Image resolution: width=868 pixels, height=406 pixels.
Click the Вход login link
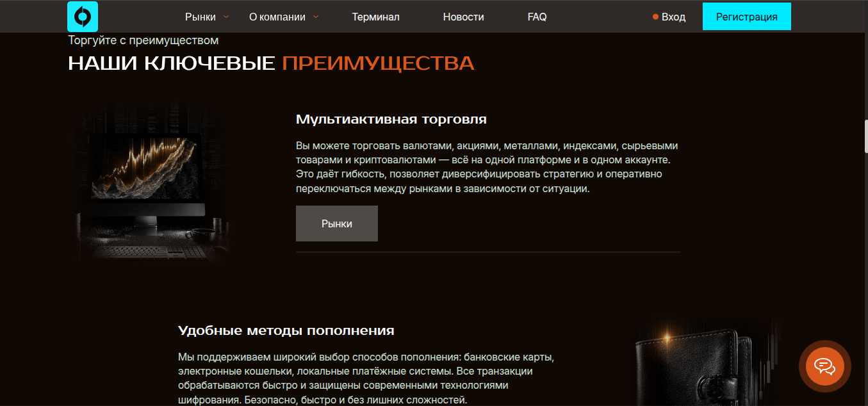[674, 17]
